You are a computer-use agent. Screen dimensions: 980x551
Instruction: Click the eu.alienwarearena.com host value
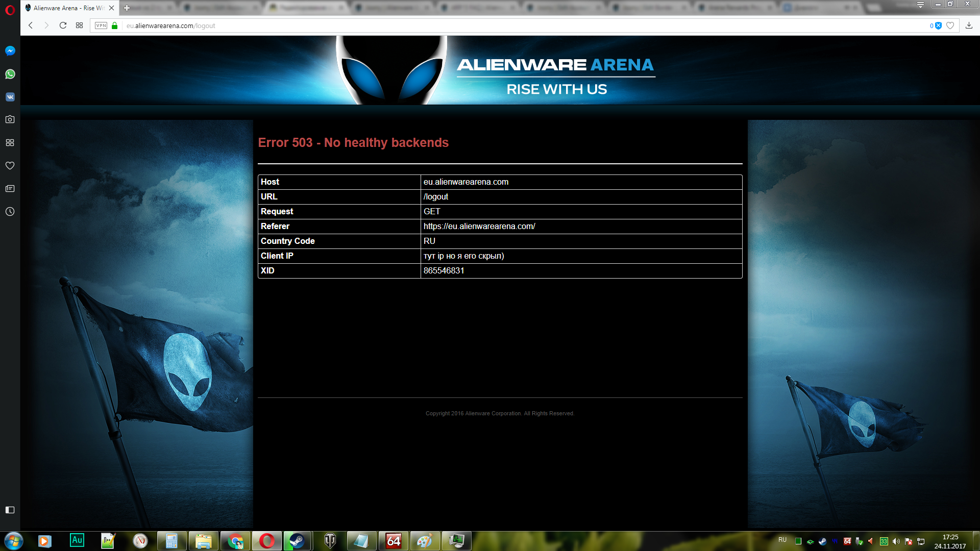click(466, 182)
